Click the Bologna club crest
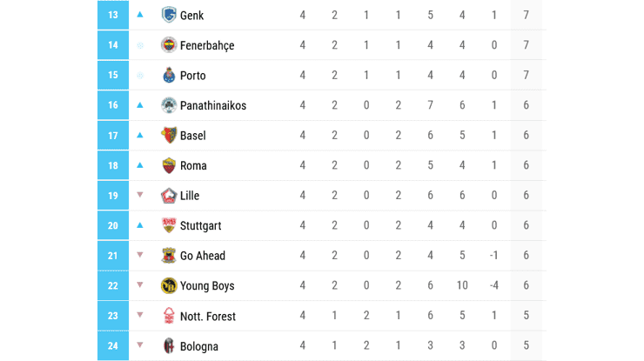This screenshot has width=644, height=361. click(x=169, y=346)
